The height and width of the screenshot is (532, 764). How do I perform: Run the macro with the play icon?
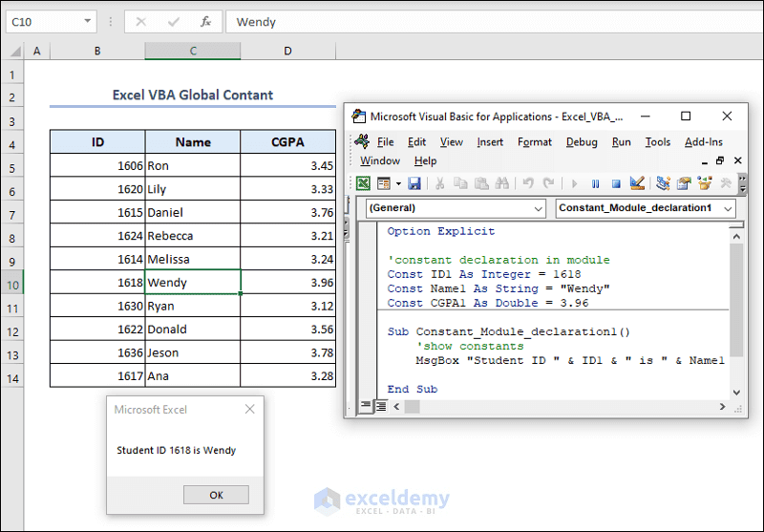coord(575,183)
